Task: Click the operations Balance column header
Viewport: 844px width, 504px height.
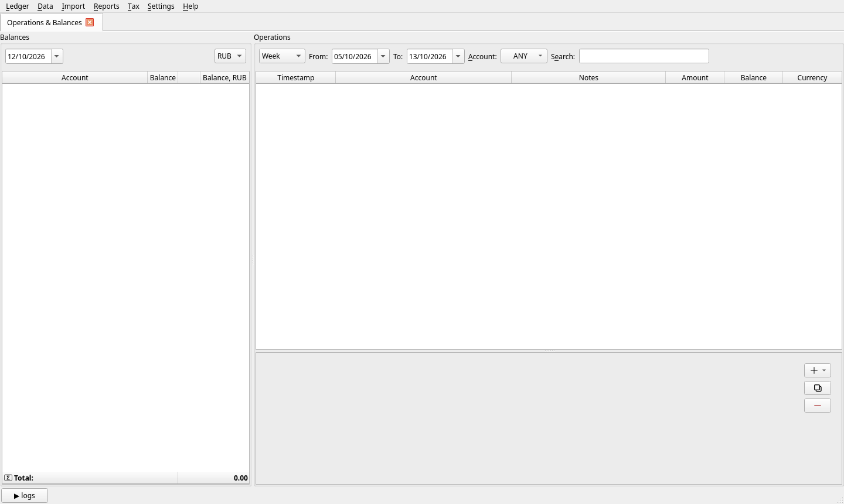Action: [x=754, y=77]
